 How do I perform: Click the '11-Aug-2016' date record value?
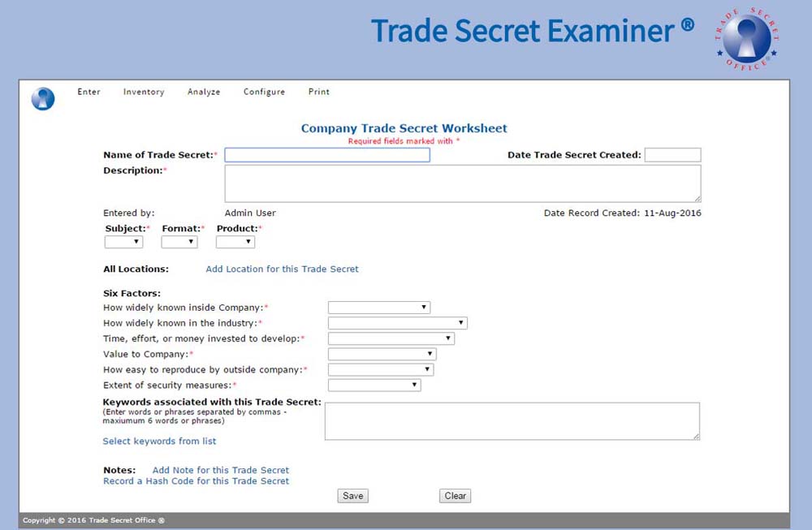(672, 213)
